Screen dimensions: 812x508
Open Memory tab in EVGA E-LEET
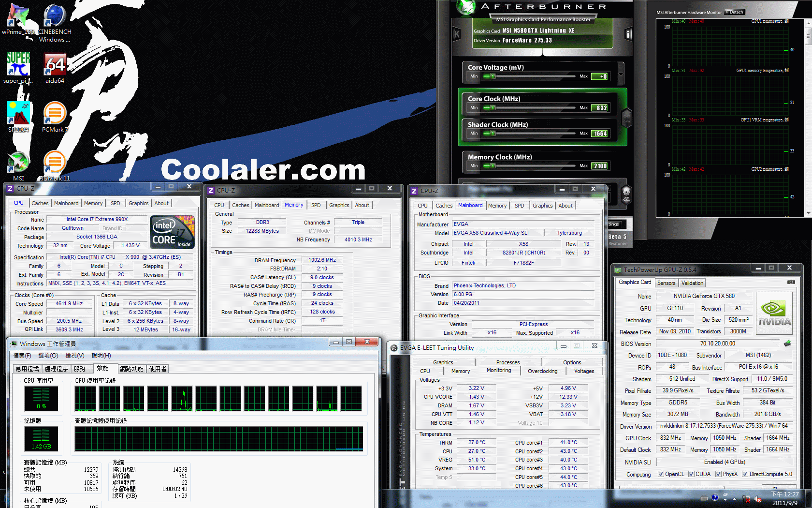[461, 371]
